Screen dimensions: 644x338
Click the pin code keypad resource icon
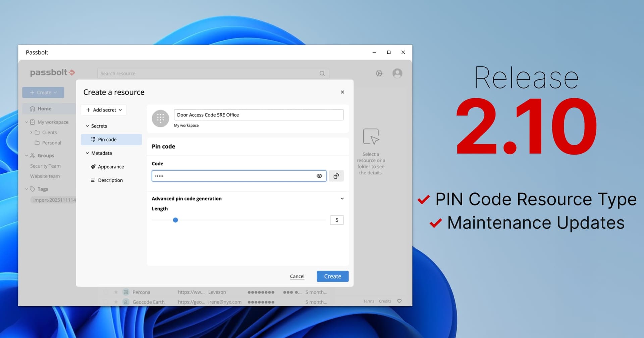160,118
